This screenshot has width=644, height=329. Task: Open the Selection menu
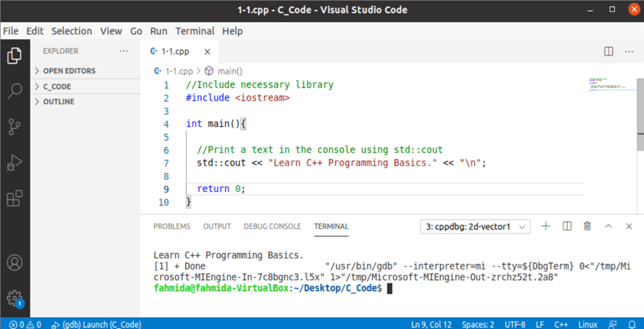[x=71, y=31]
